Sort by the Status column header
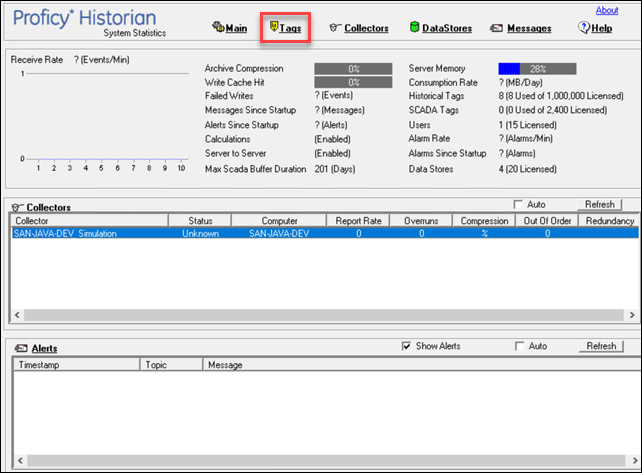The width and height of the screenshot is (642, 473). click(x=200, y=221)
